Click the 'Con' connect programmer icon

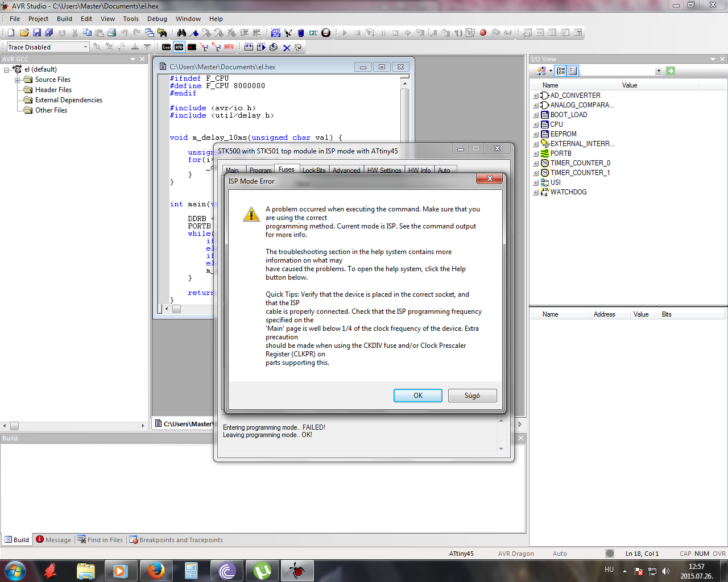tap(166, 47)
